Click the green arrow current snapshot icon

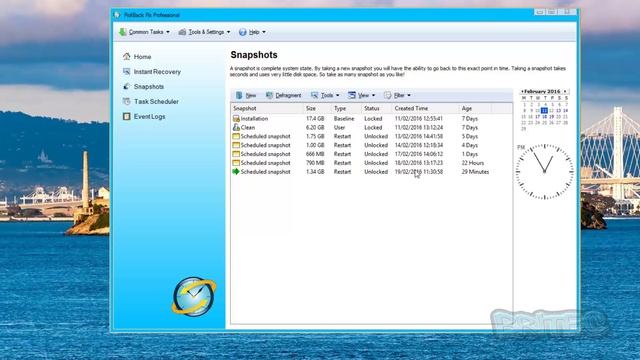(236, 171)
